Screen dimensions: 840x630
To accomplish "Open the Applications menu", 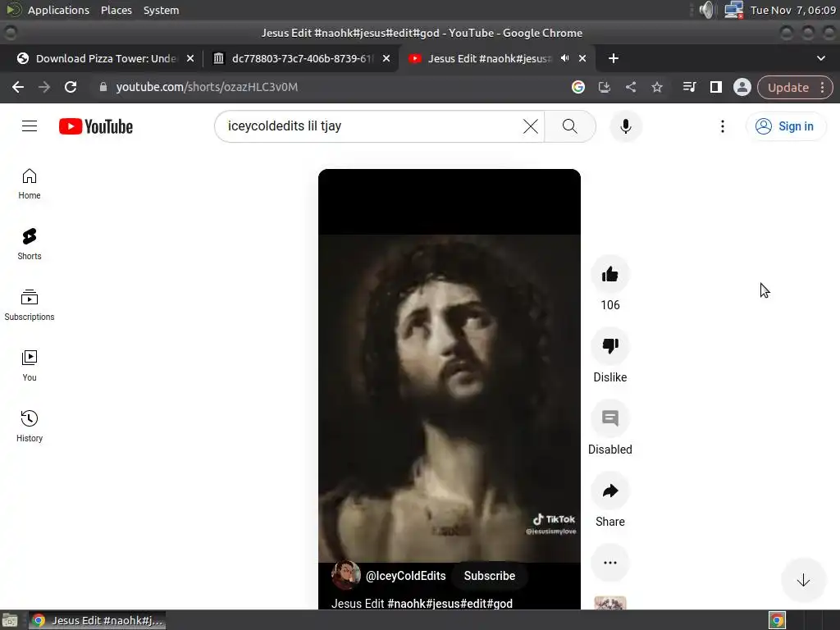I will point(58,10).
